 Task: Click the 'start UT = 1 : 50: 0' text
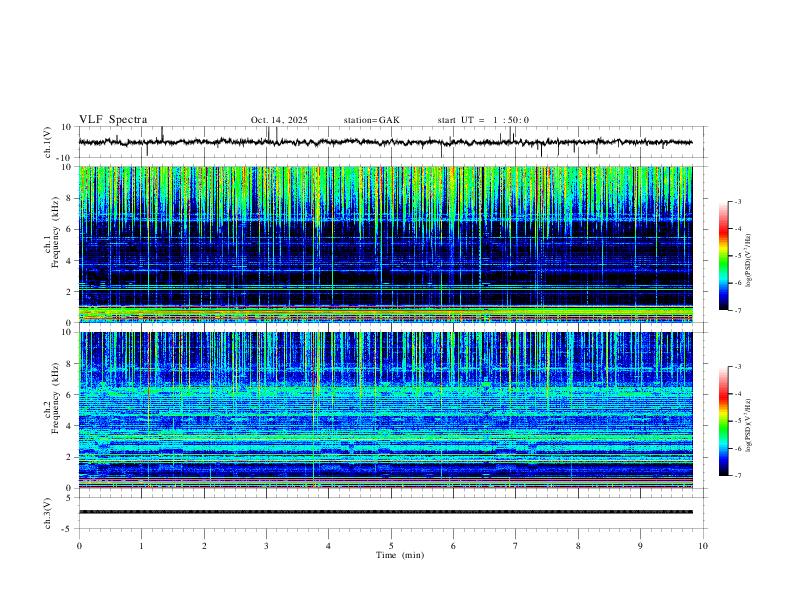coord(483,120)
